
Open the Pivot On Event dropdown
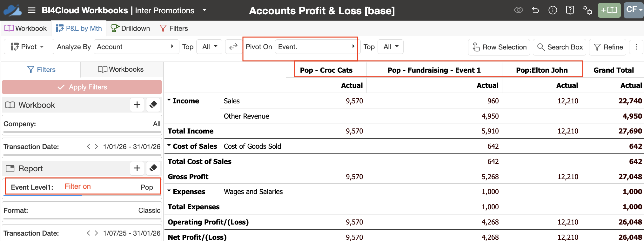[x=316, y=47]
